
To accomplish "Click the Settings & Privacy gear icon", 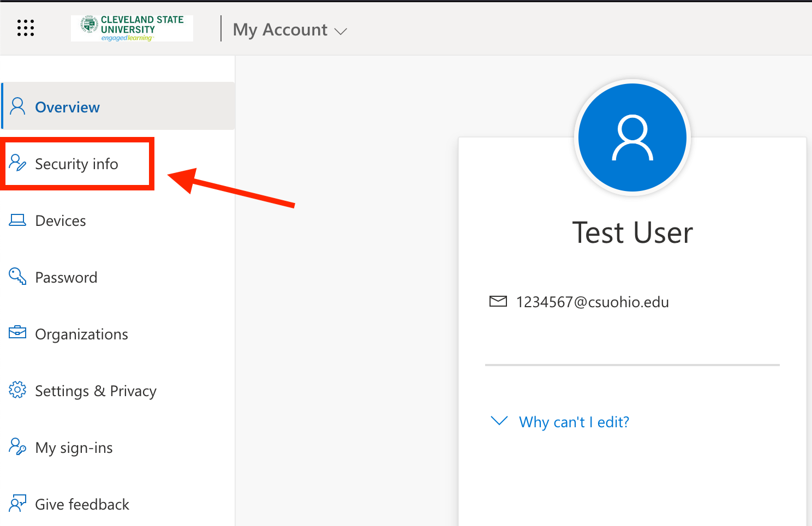I will click(17, 390).
